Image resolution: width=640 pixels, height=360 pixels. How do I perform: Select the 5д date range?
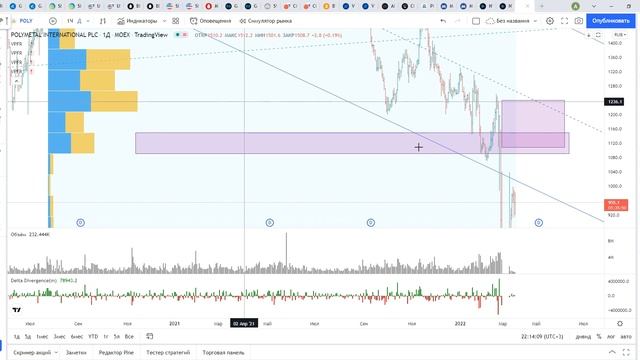tap(28, 337)
